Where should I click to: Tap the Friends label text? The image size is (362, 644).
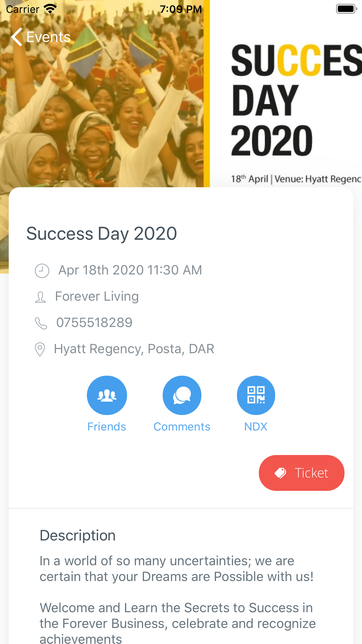click(107, 427)
